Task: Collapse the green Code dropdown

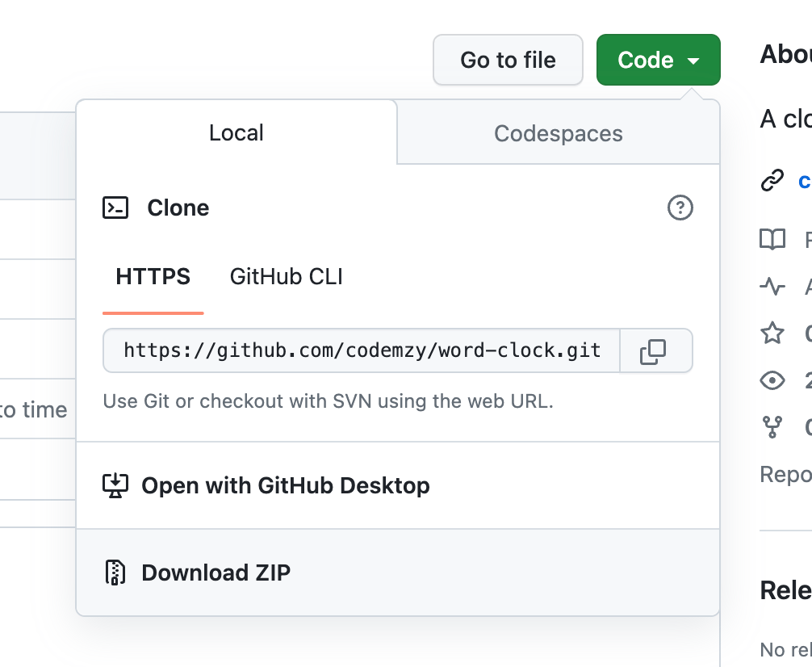Action: click(658, 60)
